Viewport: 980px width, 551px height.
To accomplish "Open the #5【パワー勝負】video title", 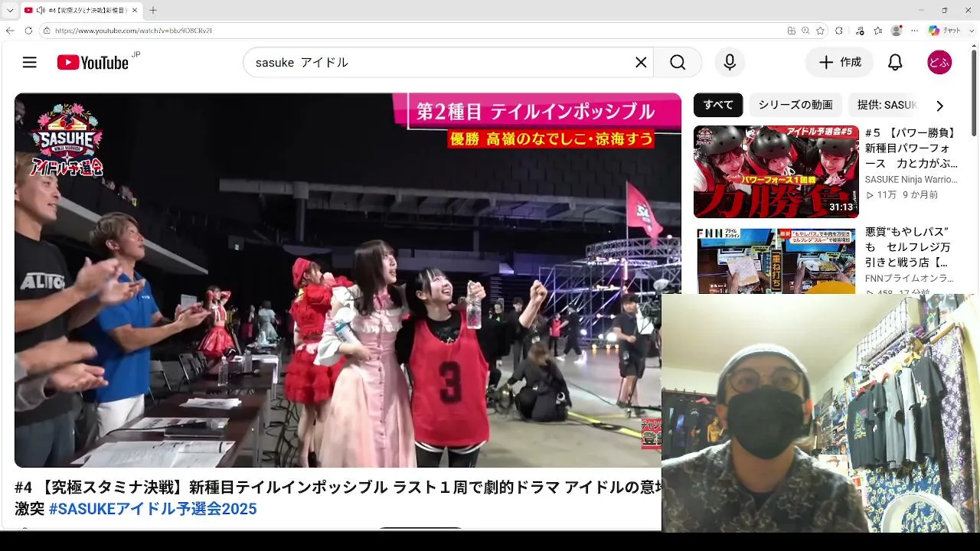I will tap(911, 148).
